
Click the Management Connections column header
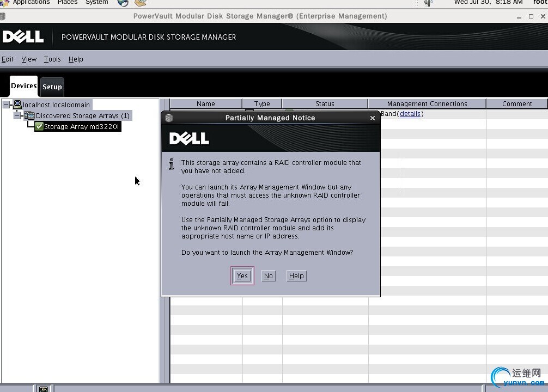[427, 104]
